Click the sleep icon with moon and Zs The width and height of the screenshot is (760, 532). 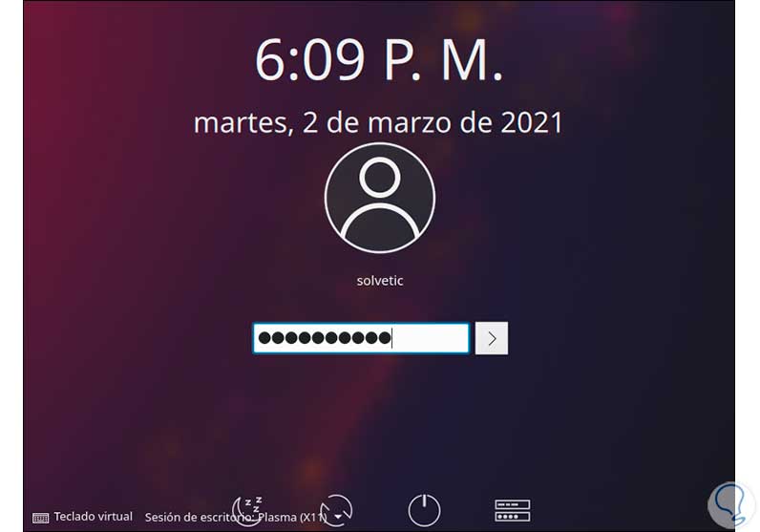247,510
